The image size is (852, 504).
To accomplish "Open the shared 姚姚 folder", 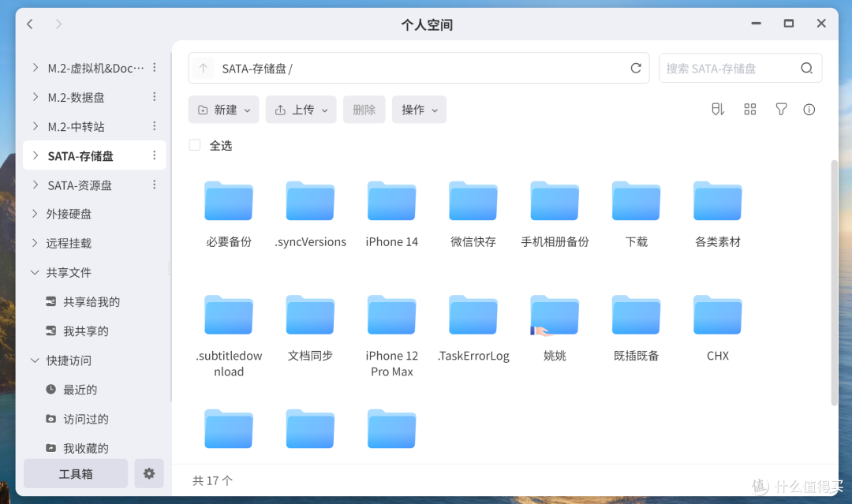I will [x=555, y=315].
